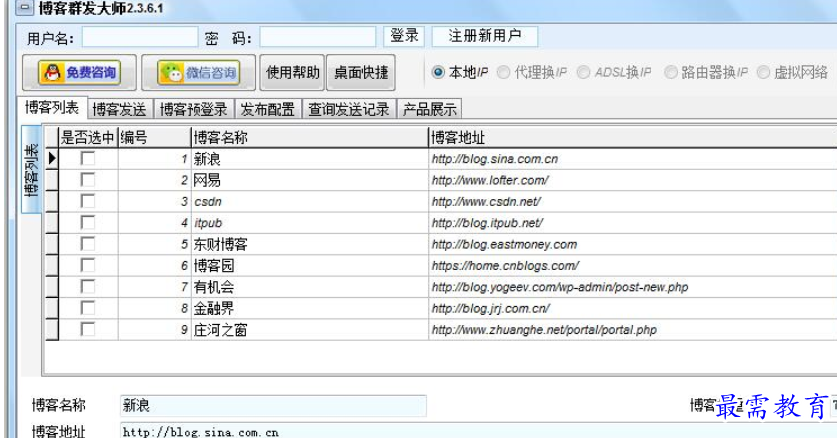Click the http://blog.itpub.net/ address cell
The height and width of the screenshot is (438, 837).
[x=633, y=222]
